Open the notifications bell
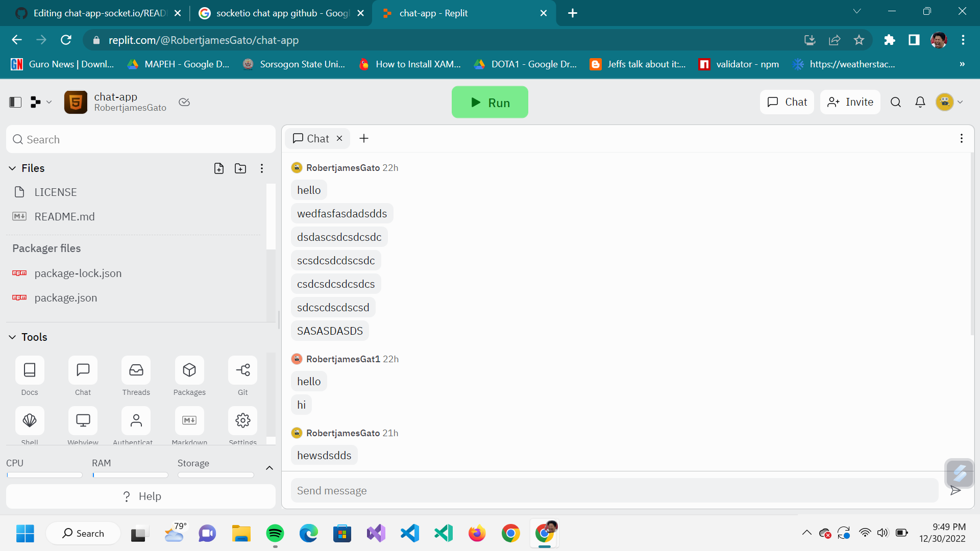Screen dimensions: 980x551 tap(920, 102)
